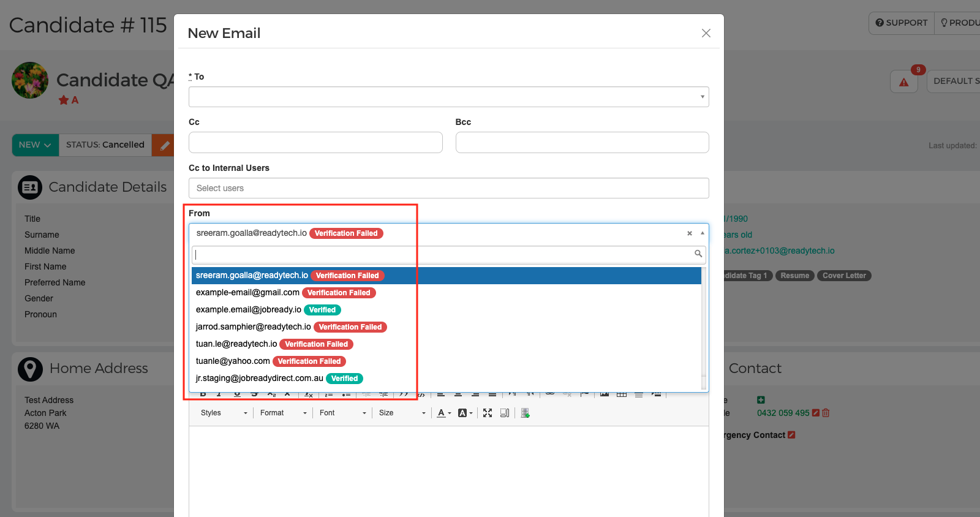
Task: Focus the Bcc input field
Action: point(582,143)
